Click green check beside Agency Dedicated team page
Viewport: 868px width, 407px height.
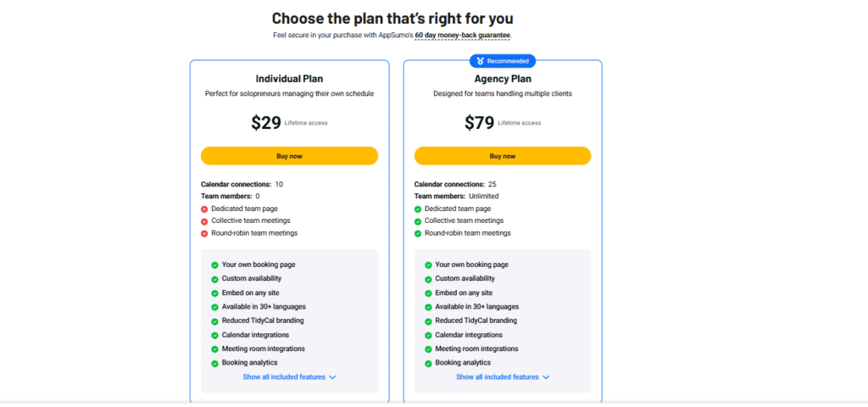[417, 209]
